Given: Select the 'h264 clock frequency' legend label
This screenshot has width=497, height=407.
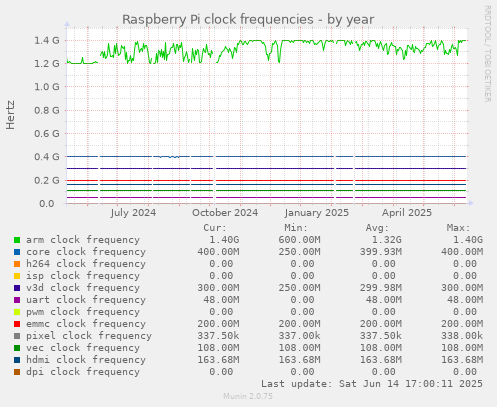Looking at the screenshot, I should click(x=86, y=264).
